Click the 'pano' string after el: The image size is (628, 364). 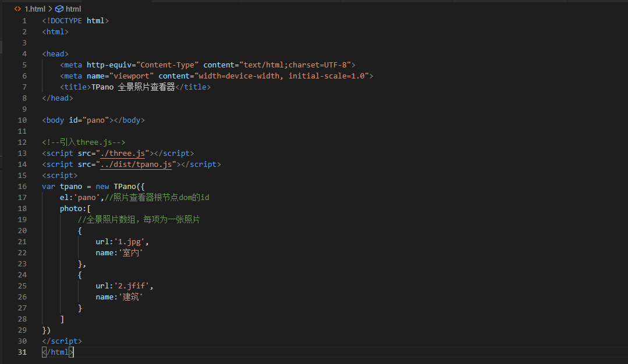point(87,198)
